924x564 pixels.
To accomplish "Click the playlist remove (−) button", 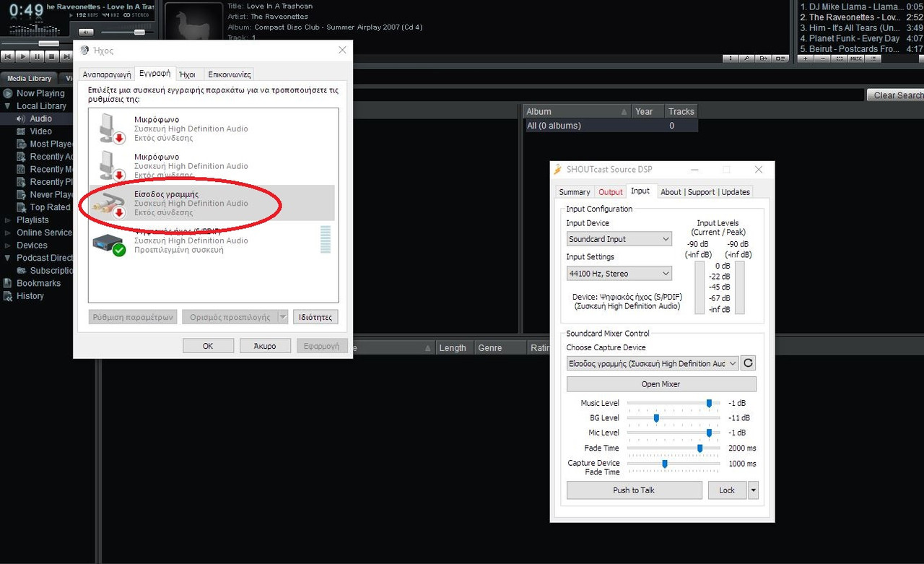I will (823, 58).
